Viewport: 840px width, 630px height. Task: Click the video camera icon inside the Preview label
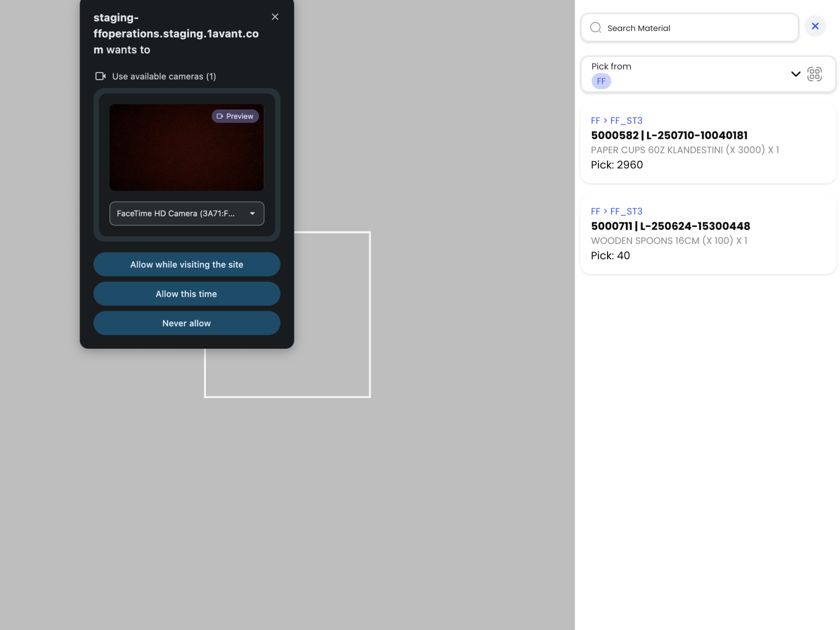[x=220, y=116]
